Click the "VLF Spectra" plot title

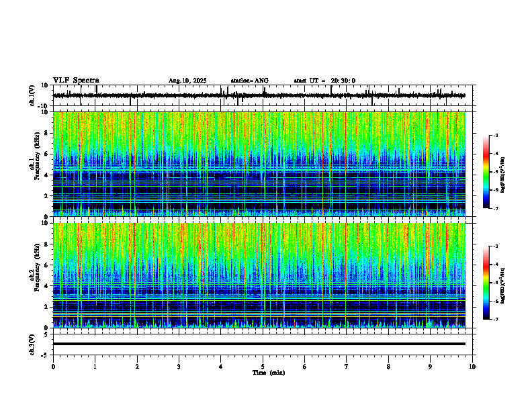coord(76,81)
